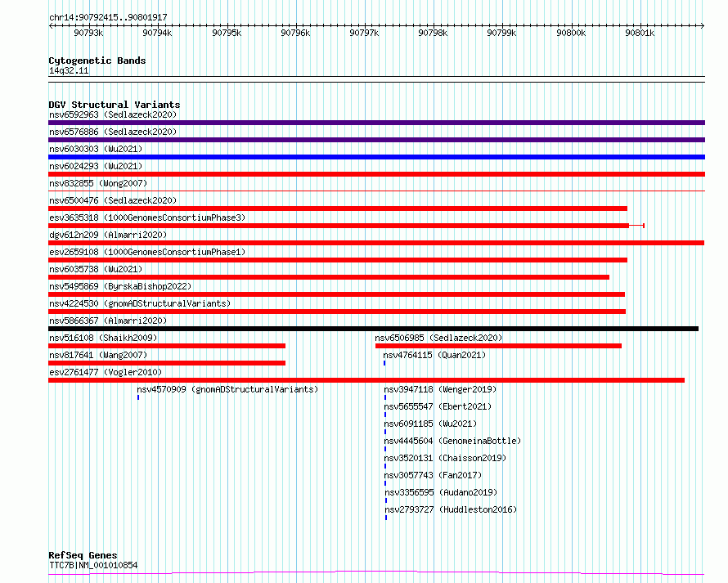
Task: Click the RefSeq Genes track title
Action: (83, 556)
